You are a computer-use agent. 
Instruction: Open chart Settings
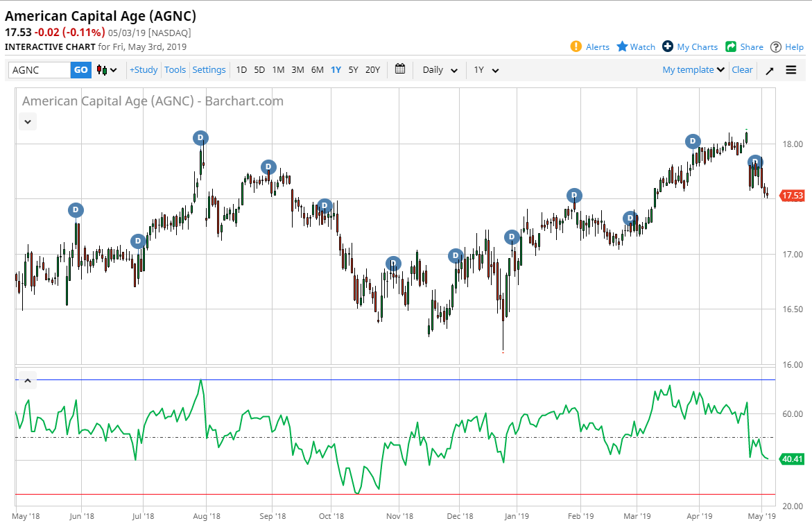(x=209, y=69)
